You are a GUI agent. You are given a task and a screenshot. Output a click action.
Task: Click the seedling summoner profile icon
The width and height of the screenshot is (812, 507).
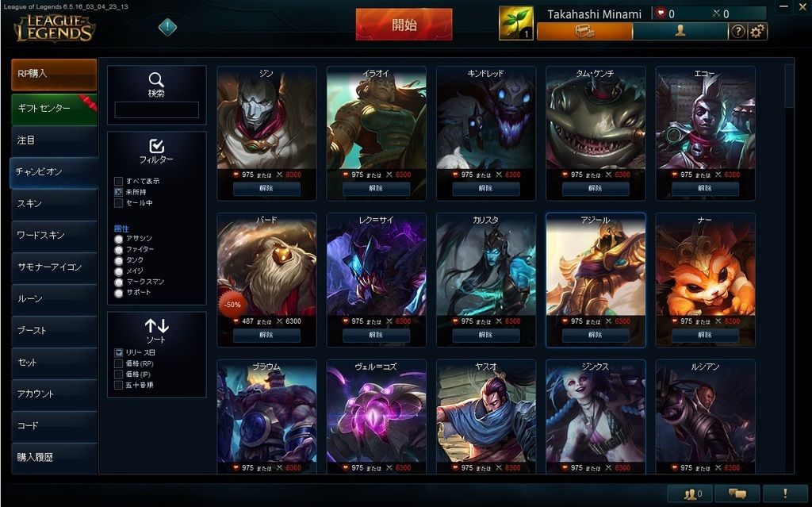coord(515,23)
